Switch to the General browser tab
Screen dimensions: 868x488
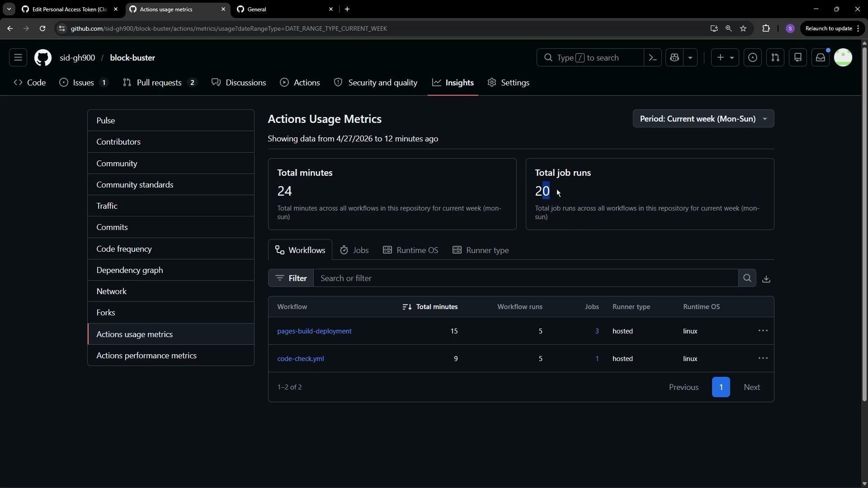285,9
